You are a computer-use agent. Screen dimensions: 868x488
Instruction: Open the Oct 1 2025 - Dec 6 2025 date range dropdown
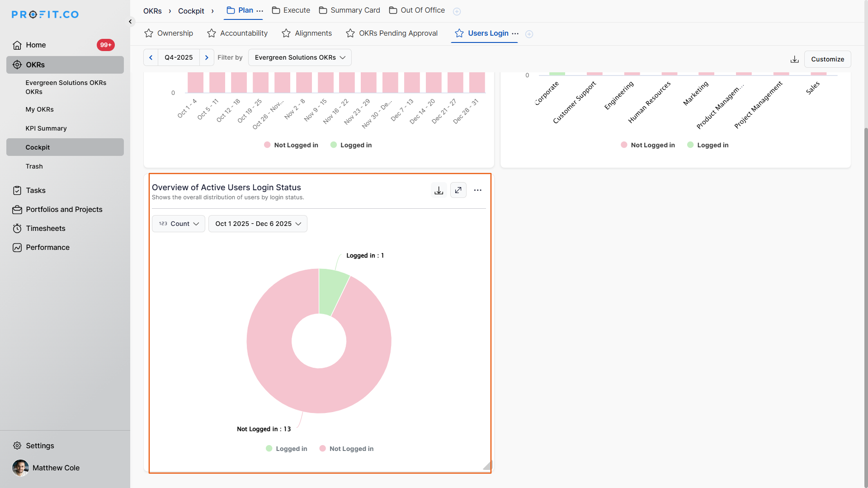258,224
